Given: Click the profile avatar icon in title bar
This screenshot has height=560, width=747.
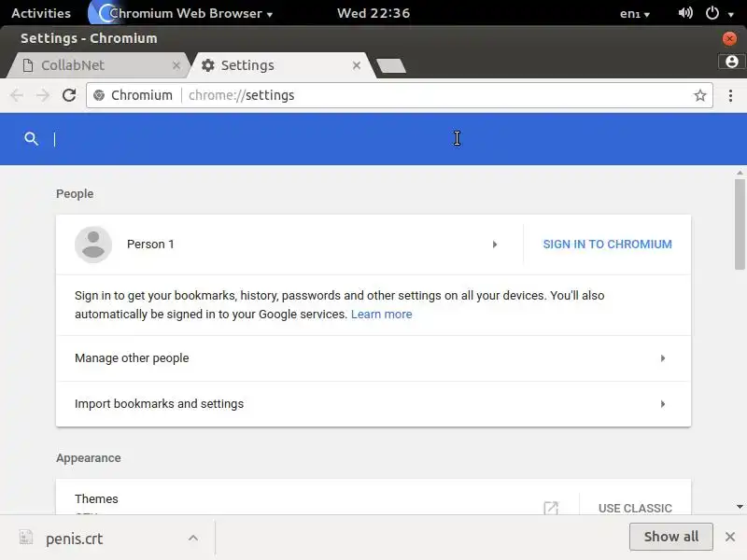Looking at the screenshot, I should tap(732, 62).
